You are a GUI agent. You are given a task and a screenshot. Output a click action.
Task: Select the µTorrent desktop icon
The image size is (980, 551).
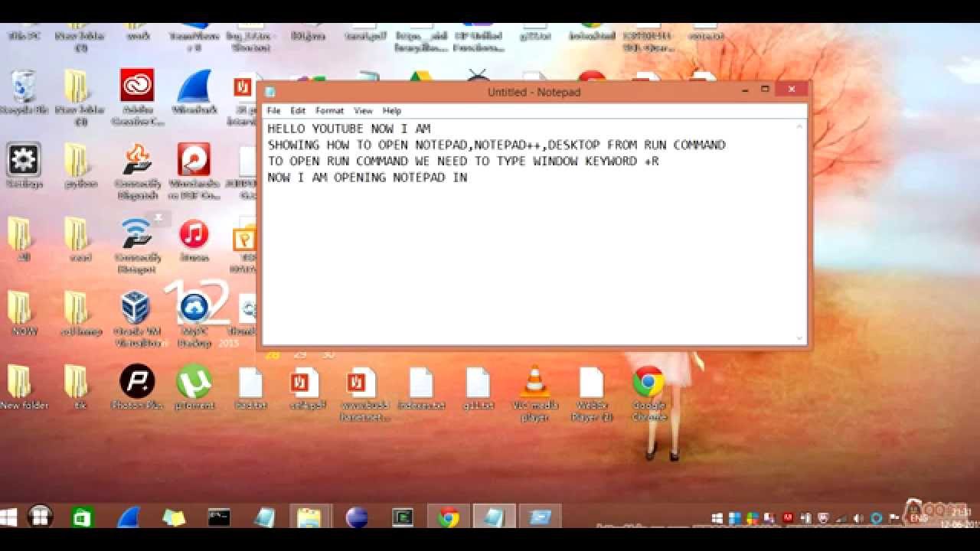pos(194,386)
